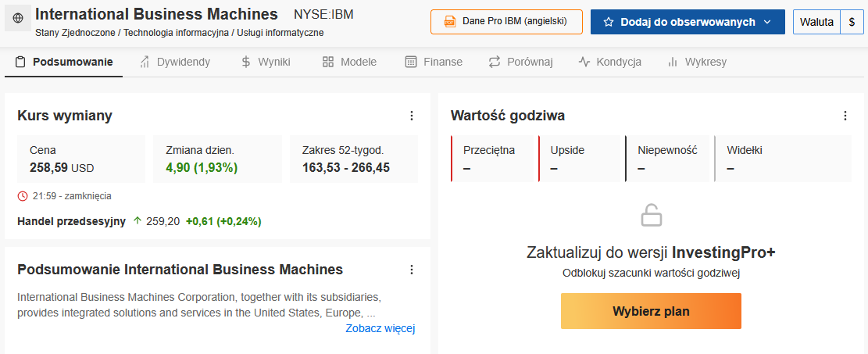The width and height of the screenshot is (868, 354).
Task: Select the dollar sign currency option
Action: coord(852,22)
